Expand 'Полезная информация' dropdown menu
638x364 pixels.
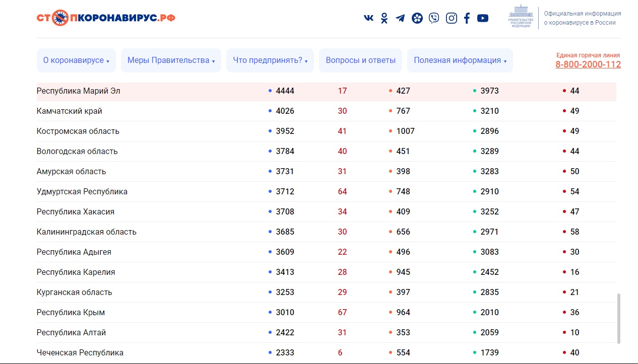460,60
